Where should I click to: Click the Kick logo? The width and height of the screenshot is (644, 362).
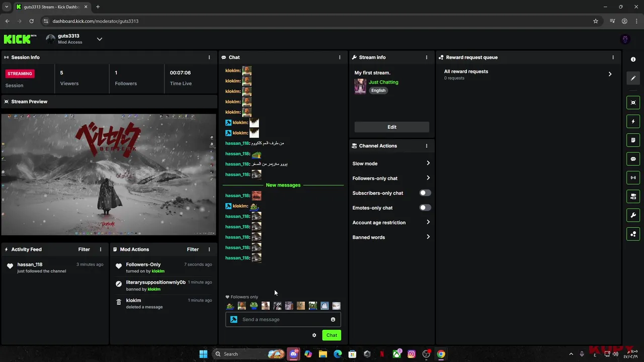[20, 39]
